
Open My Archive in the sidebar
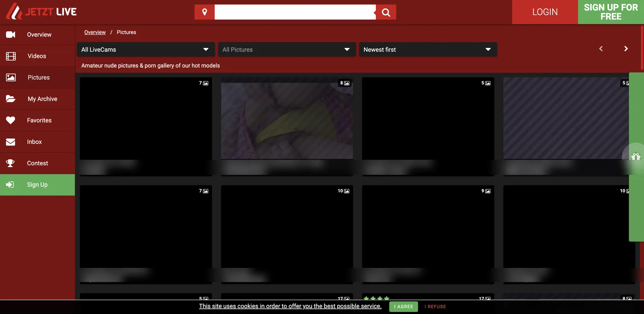click(37, 99)
